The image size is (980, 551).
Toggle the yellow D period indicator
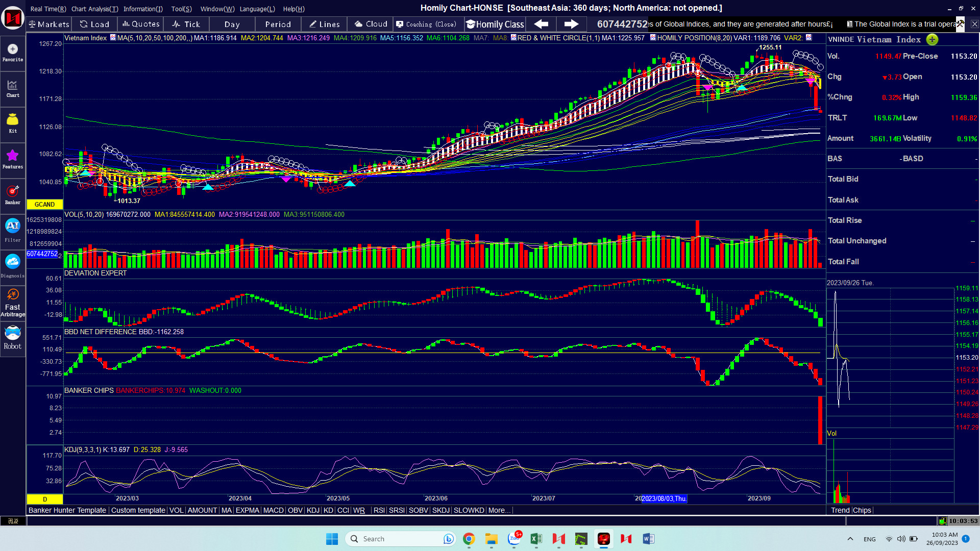[44, 499]
